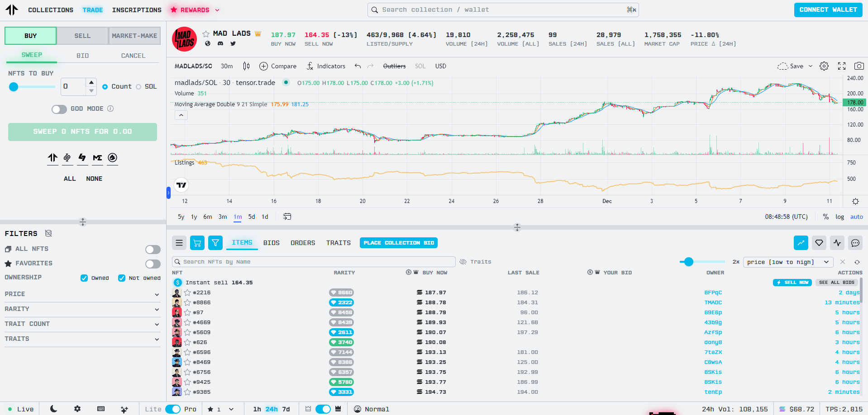Screen dimensions: 868x415
Task: Click the search collection field
Action: point(503,10)
